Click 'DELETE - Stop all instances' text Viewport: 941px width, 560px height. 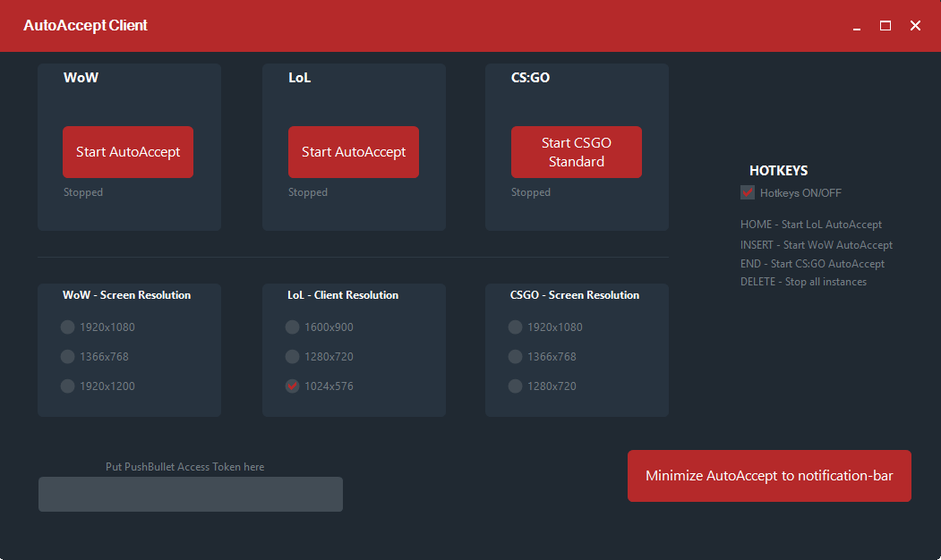[804, 281]
